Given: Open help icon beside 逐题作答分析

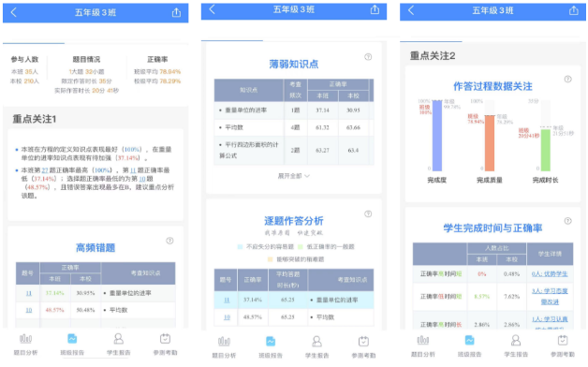Looking at the screenshot, I should (x=368, y=213).
